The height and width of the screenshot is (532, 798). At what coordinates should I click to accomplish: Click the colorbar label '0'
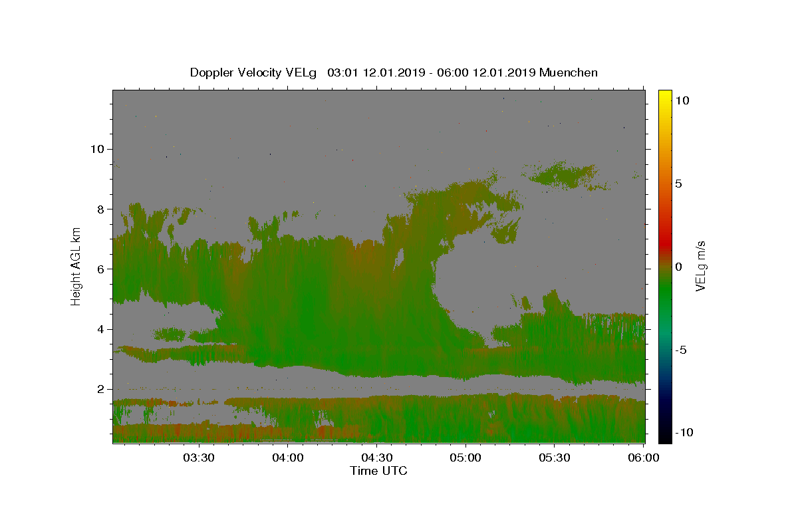pyautogui.click(x=678, y=267)
